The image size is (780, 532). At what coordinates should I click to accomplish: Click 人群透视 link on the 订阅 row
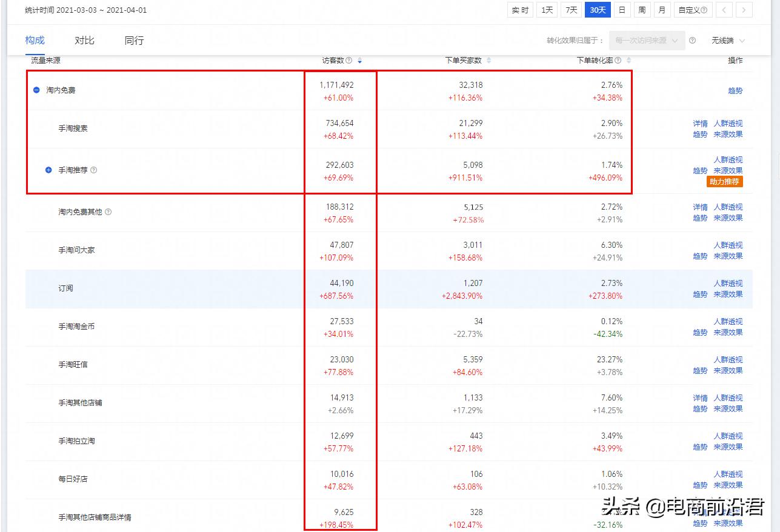[x=728, y=282]
